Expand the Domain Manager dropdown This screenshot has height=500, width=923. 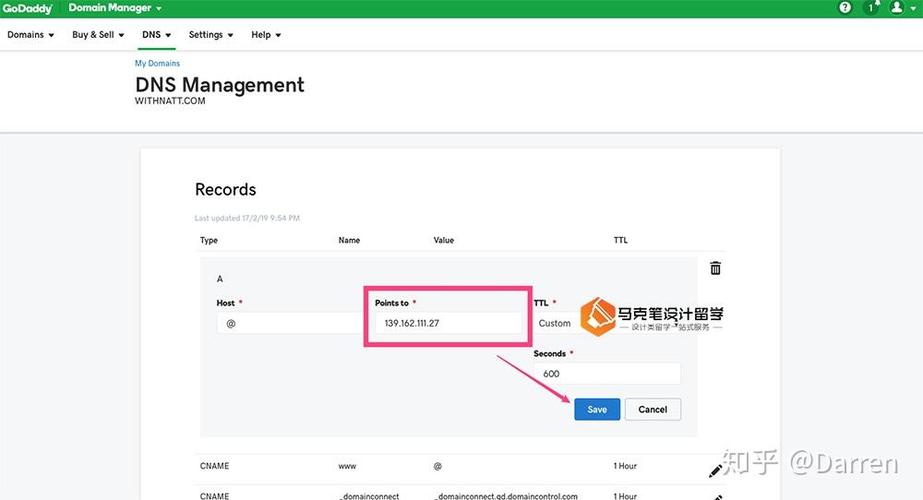point(115,8)
